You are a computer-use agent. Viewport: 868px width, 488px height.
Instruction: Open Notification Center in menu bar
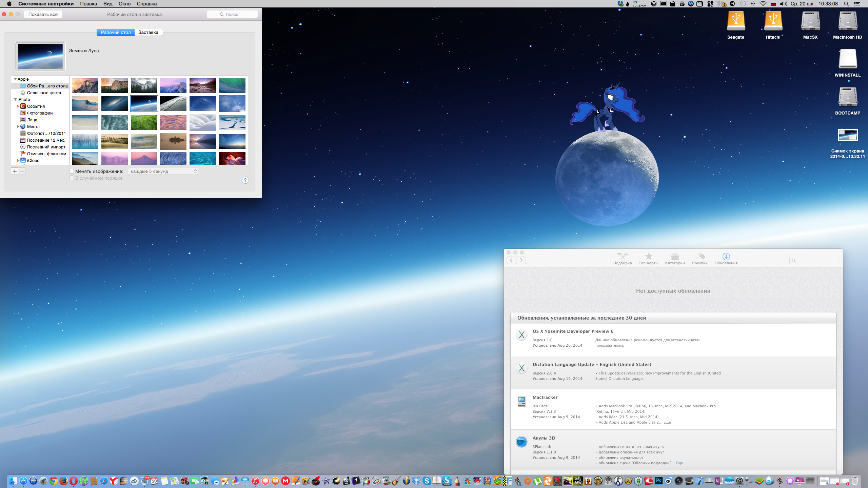pyautogui.click(x=857, y=4)
